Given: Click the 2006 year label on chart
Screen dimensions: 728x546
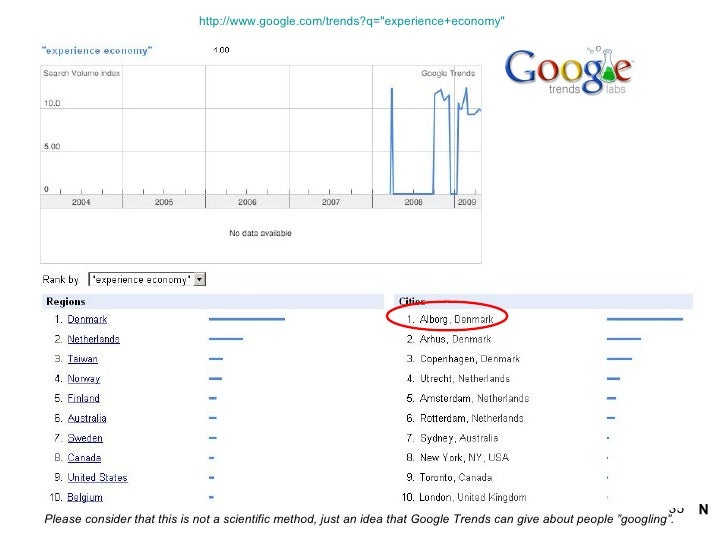Looking at the screenshot, I should click(247, 202).
